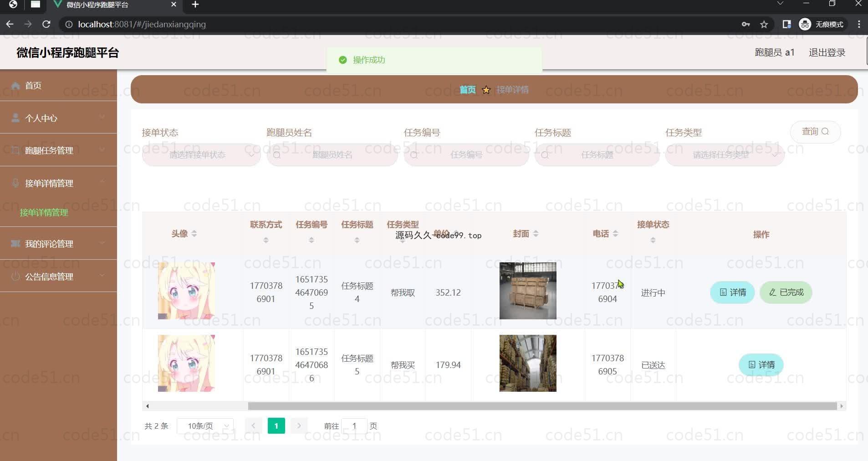868x461 pixels.
Task: Click 首页 in the breadcrumb bar
Action: (467, 90)
